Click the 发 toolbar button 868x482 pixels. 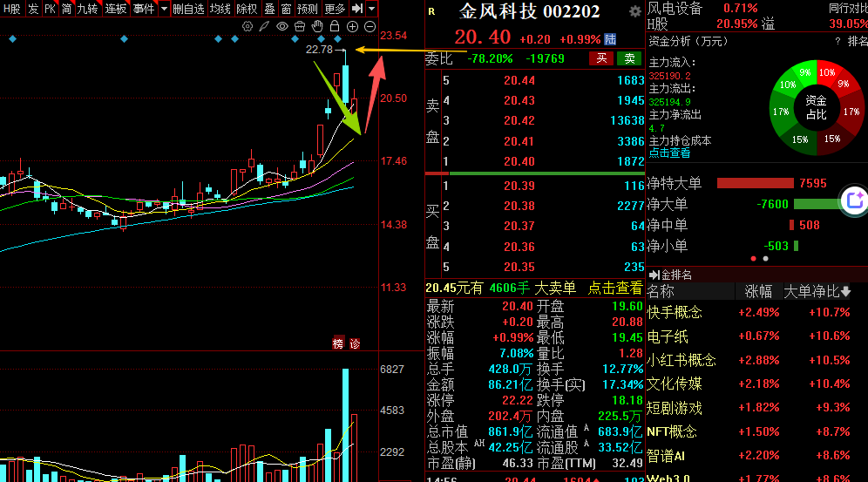33,9
